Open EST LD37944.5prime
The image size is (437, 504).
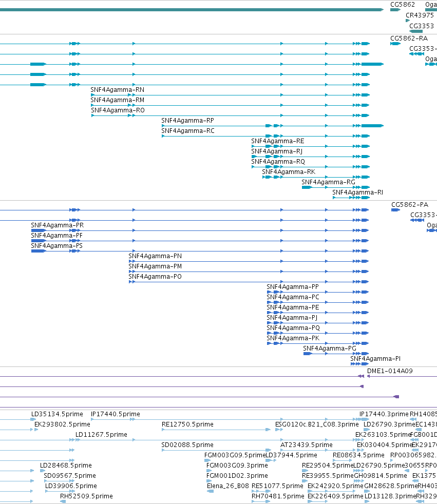point(291,455)
